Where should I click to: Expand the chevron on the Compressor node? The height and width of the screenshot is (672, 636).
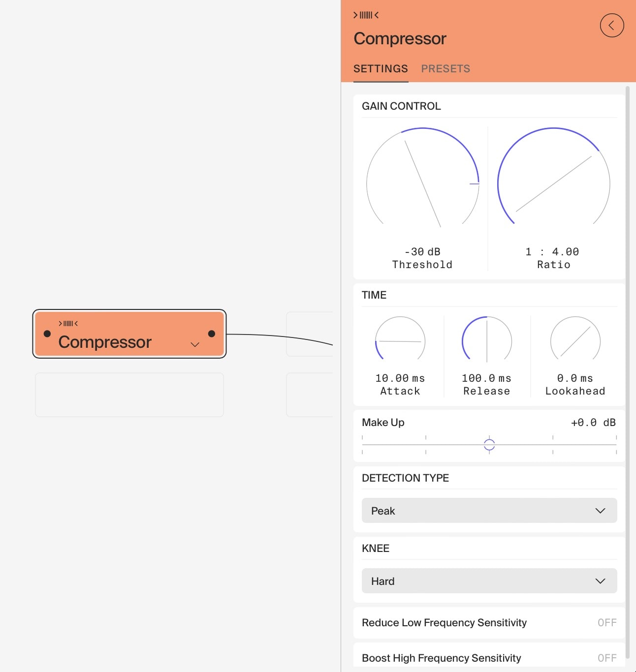[194, 344]
